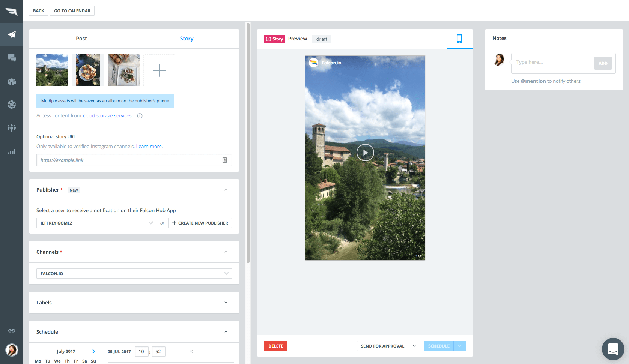Click info icon beside cloud storage services
The image size is (629, 364).
point(140,116)
